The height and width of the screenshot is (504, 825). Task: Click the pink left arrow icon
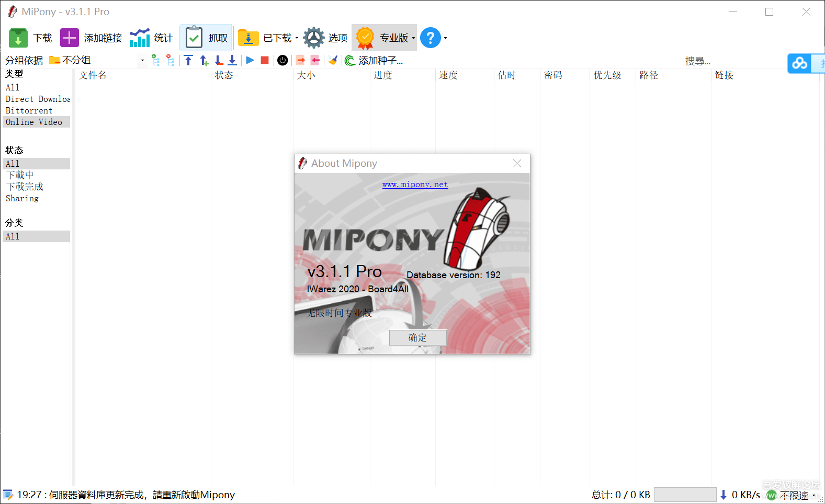click(315, 61)
